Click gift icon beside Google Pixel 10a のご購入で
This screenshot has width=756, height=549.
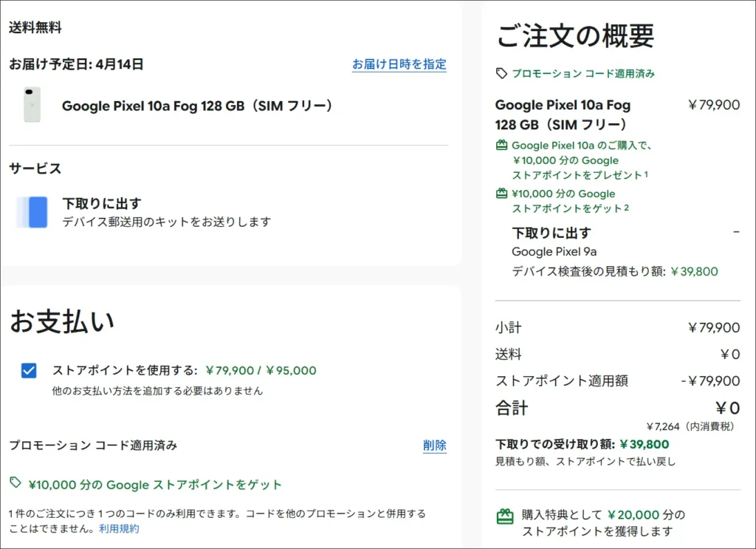click(502, 146)
